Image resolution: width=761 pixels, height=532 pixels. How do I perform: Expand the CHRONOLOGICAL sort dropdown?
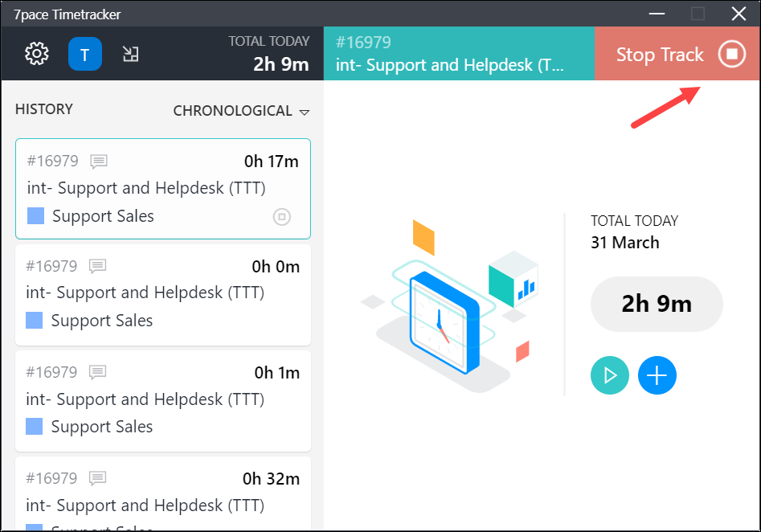pyautogui.click(x=241, y=111)
